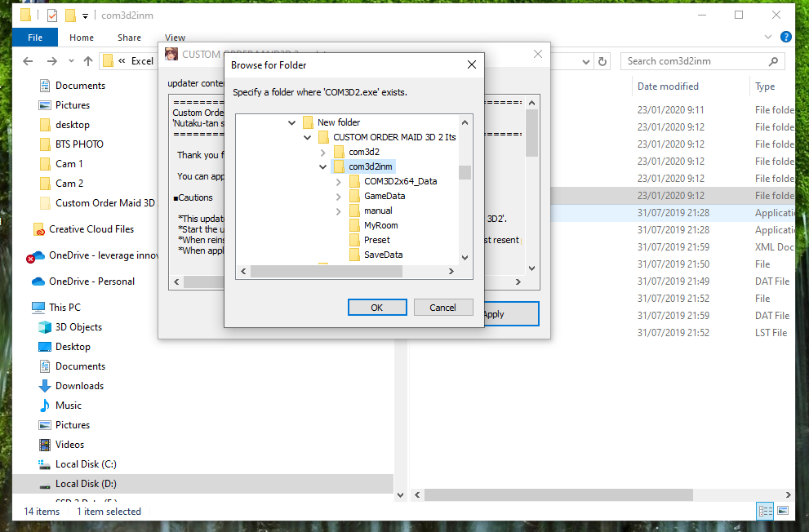Image resolution: width=809 pixels, height=532 pixels.
Task: Go back in Explorer navigation
Action: point(28,61)
